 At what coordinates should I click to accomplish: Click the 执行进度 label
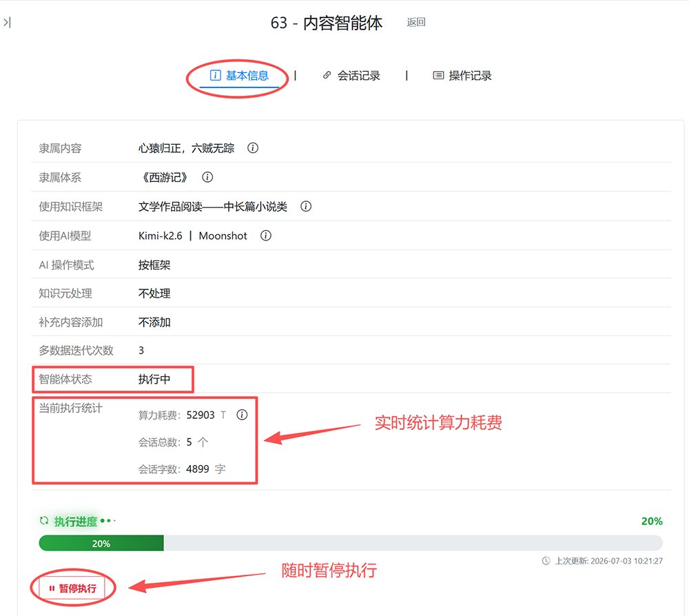[76, 522]
